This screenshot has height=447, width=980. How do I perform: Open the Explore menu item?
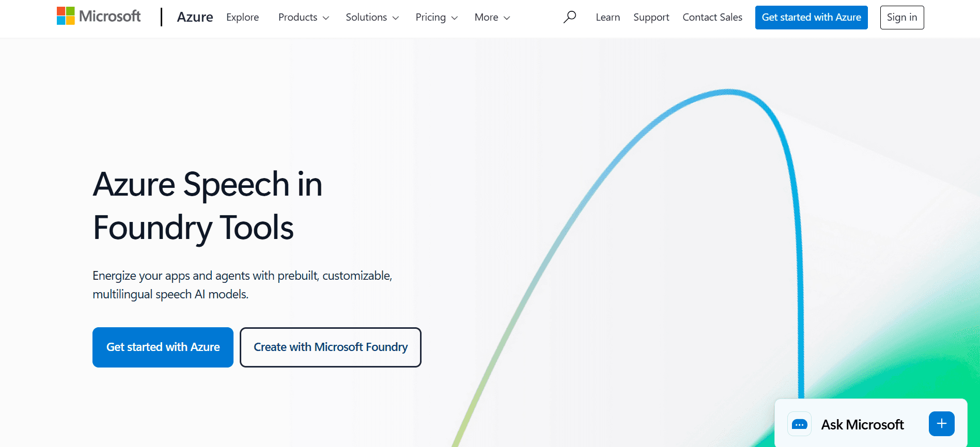point(242,17)
